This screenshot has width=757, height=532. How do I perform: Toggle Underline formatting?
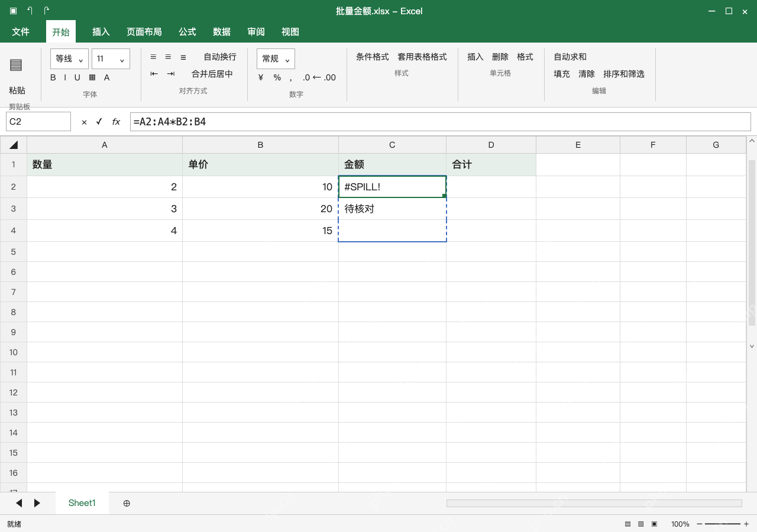click(77, 77)
